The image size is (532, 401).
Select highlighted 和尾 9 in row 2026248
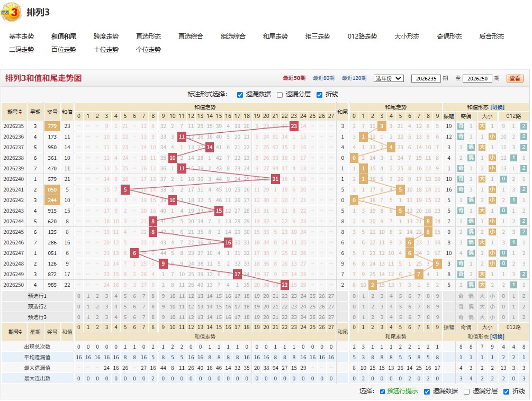point(437,263)
